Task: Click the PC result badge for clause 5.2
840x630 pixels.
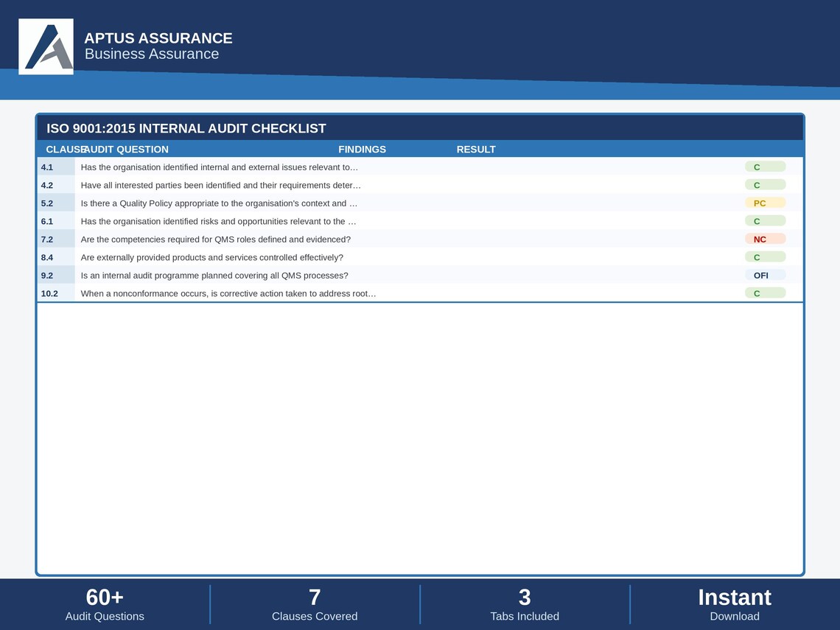Action: click(765, 203)
